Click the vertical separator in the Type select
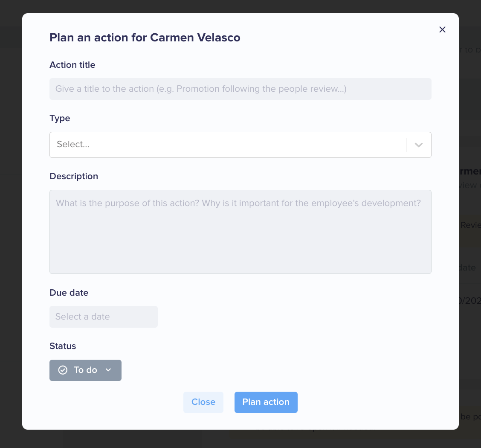The width and height of the screenshot is (481, 448). 406,145
